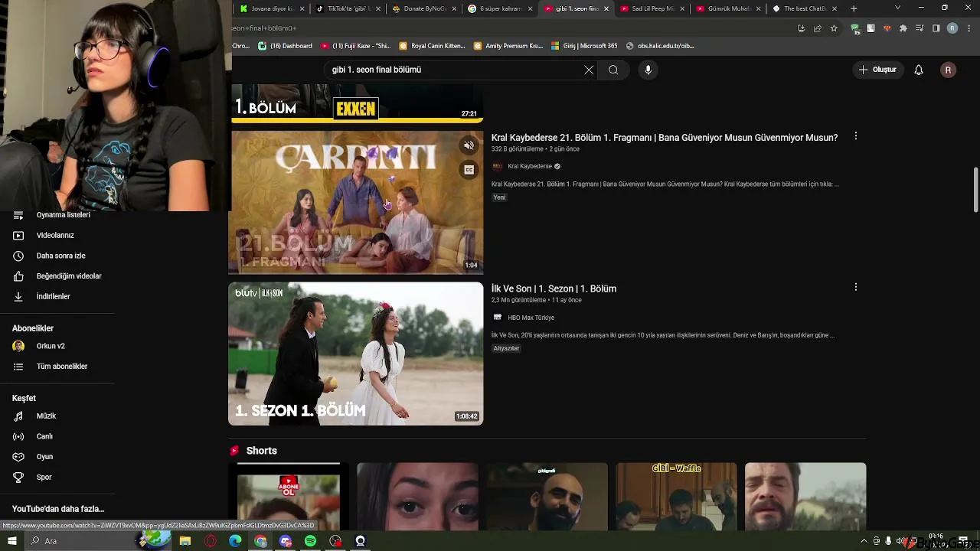Screen dimensions: 980x551
Task: Open Opera browser from the taskbar
Action: (x=211, y=541)
